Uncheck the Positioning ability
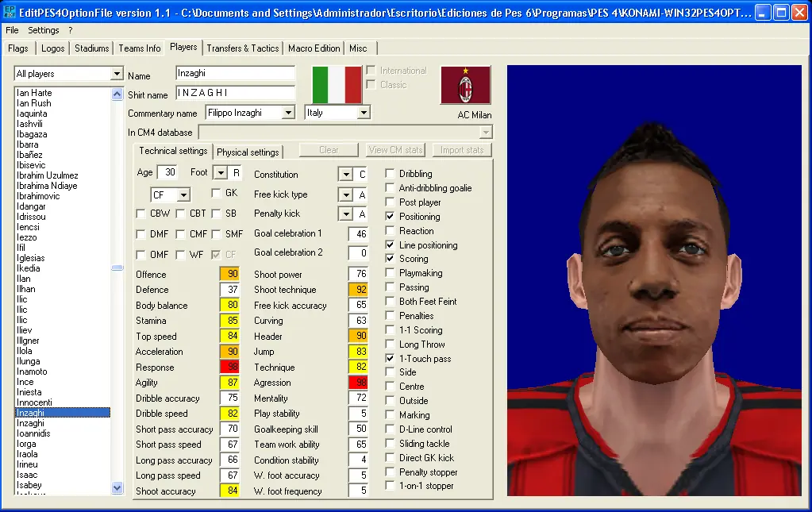This screenshot has height=512, width=812. pos(391,217)
